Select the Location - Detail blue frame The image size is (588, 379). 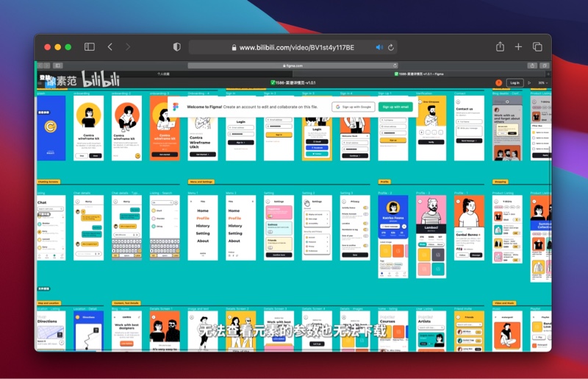coord(88,331)
